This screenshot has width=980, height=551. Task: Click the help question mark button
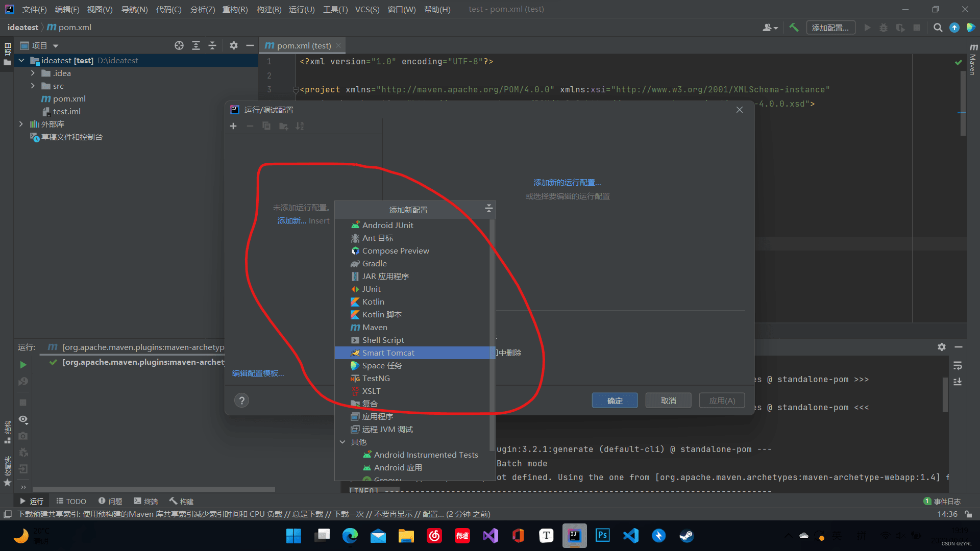[241, 400]
